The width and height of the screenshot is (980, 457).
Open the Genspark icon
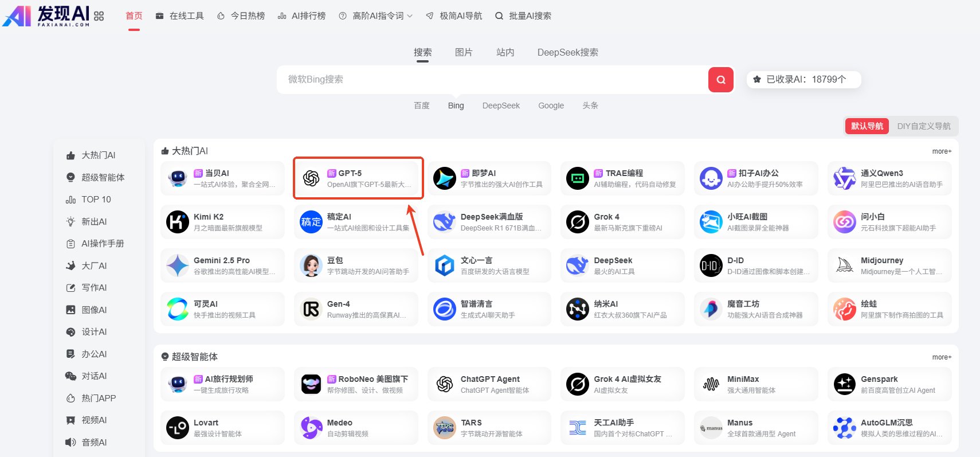tap(845, 384)
